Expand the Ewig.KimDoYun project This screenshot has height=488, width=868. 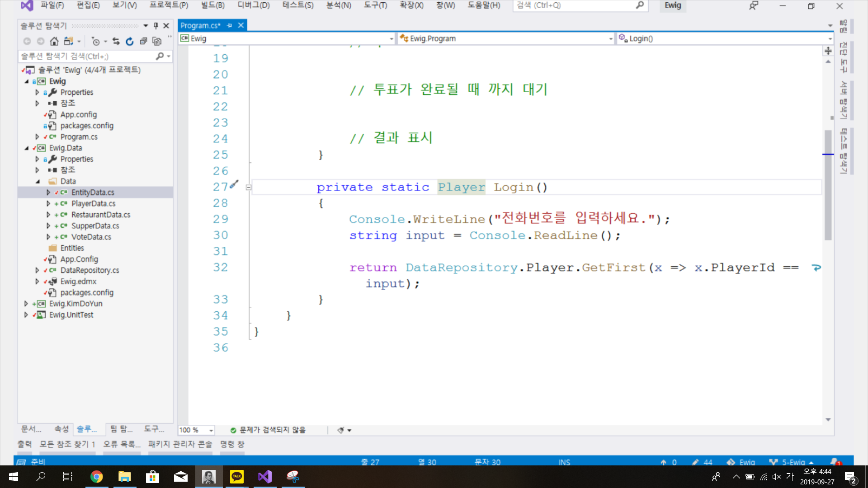pos(26,304)
